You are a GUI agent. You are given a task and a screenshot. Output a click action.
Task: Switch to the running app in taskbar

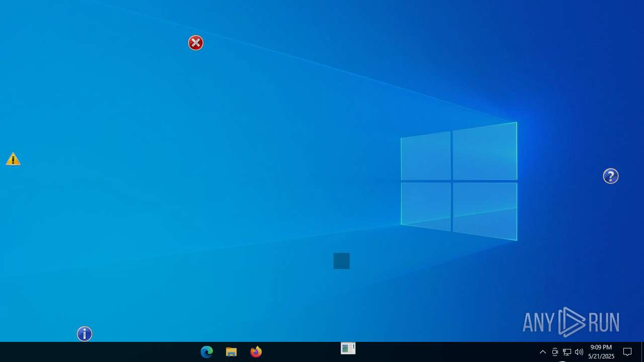[348, 348]
